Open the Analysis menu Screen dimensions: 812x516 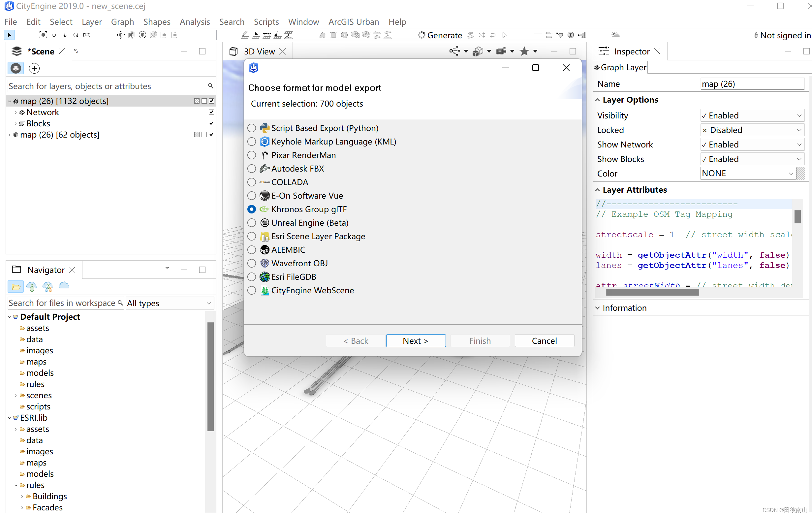coord(195,21)
